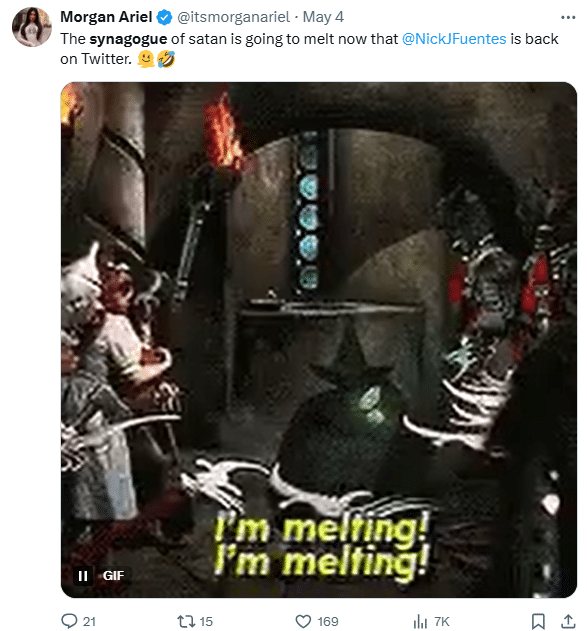Image resolution: width=587 pixels, height=631 pixels.
Task: Like the tweet with the heart icon
Action: tap(303, 621)
